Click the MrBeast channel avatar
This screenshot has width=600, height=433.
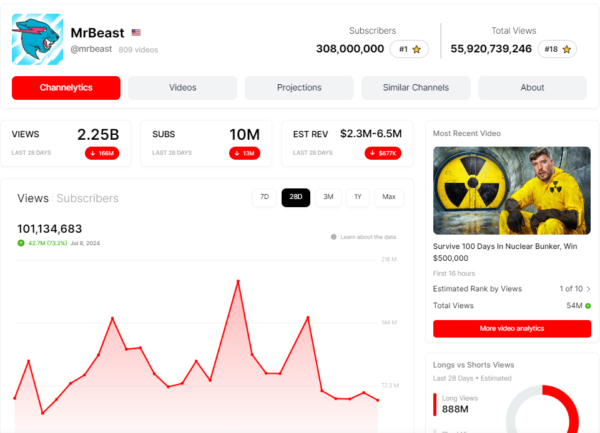pos(38,39)
